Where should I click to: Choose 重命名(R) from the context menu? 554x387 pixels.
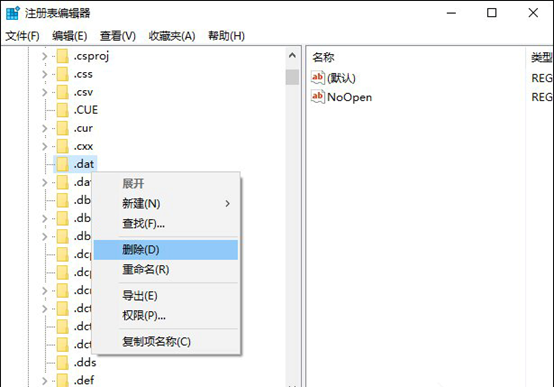tap(166, 270)
